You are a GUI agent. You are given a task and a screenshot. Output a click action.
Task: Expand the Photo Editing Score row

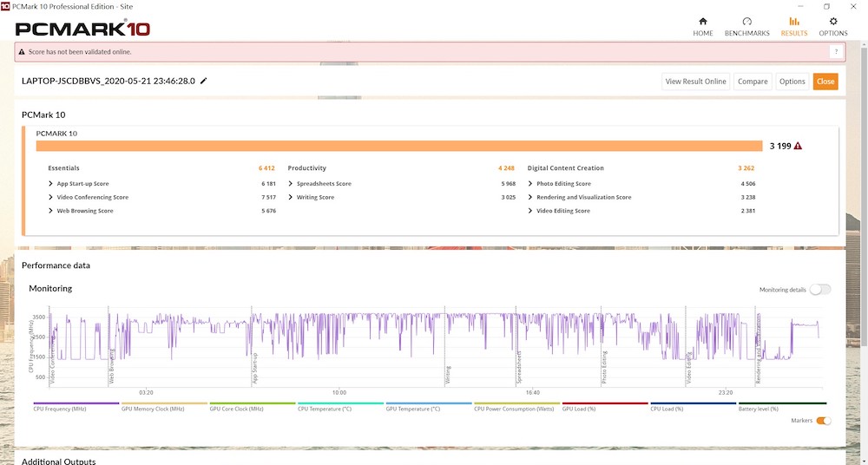(531, 184)
